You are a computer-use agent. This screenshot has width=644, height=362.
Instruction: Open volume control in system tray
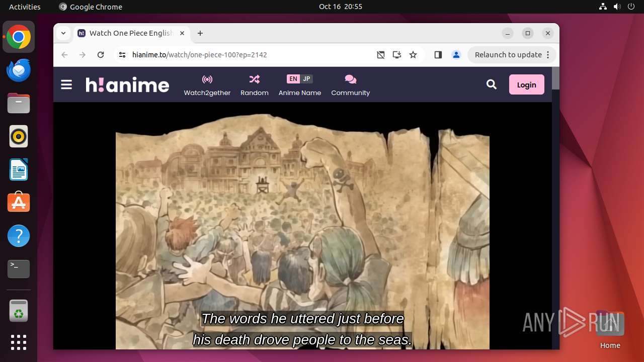(x=617, y=7)
